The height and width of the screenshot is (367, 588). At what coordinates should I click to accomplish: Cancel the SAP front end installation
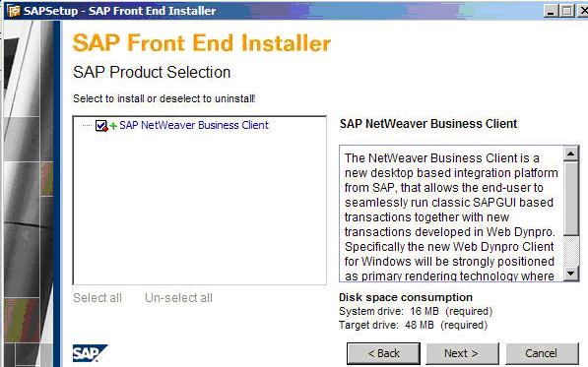[541, 353]
